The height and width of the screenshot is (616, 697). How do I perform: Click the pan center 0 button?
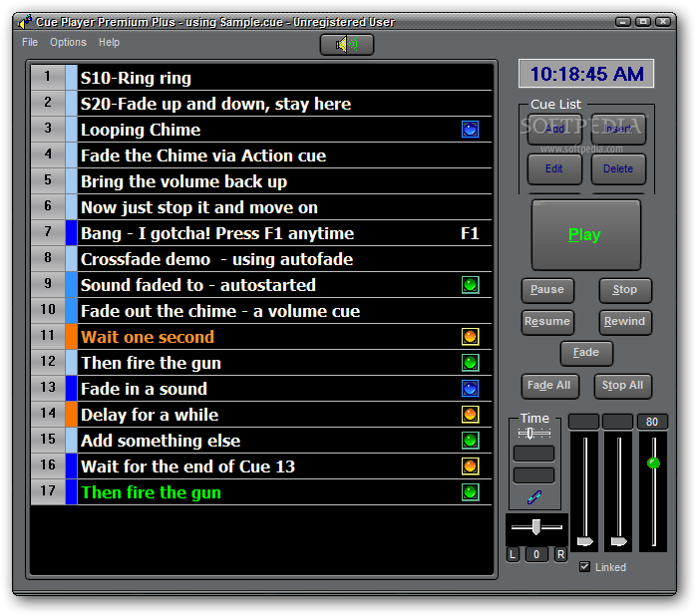click(536, 554)
